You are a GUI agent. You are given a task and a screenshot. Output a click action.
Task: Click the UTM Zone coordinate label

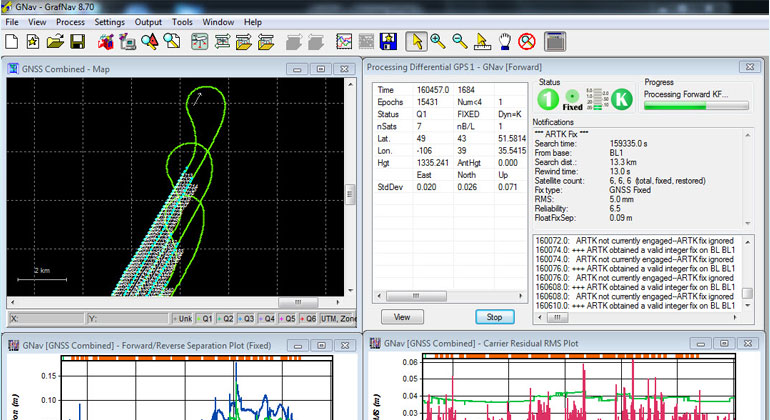[338, 319]
